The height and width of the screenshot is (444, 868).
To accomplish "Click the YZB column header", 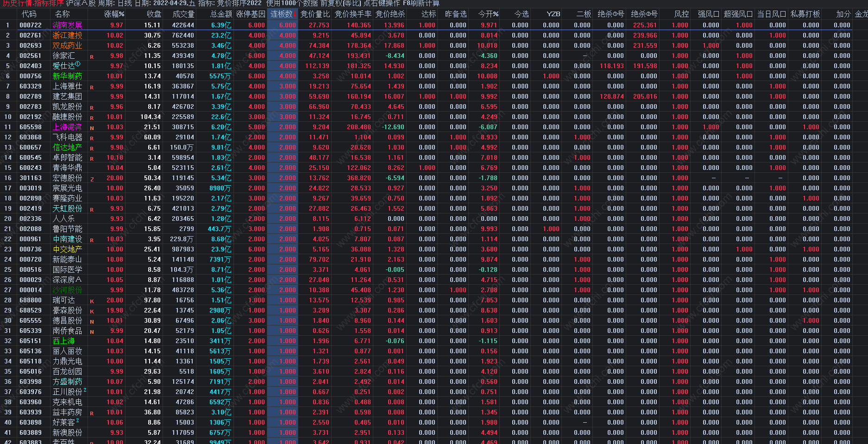I will [x=554, y=14].
